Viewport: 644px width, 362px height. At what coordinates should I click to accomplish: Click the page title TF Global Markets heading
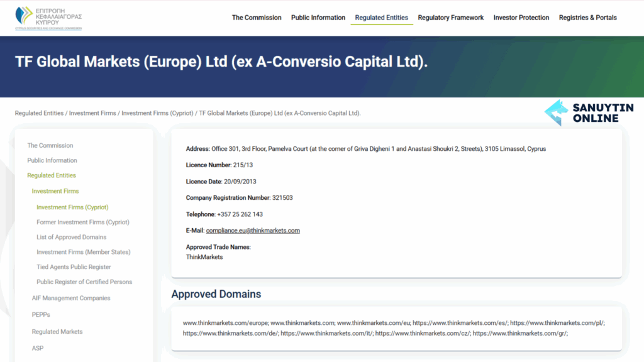[221, 62]
